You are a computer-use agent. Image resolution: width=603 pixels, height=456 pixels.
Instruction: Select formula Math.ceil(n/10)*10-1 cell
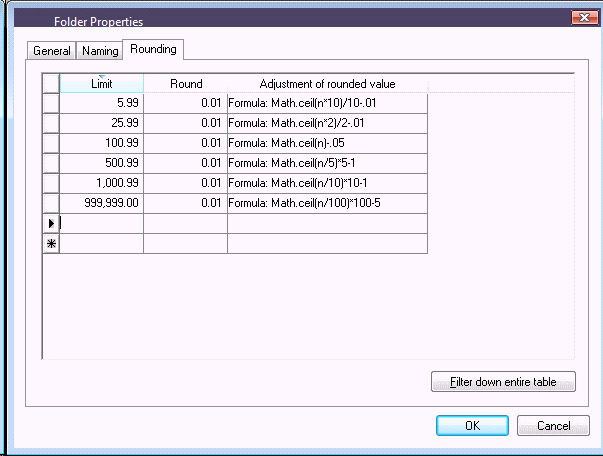[x=327, y=183]
